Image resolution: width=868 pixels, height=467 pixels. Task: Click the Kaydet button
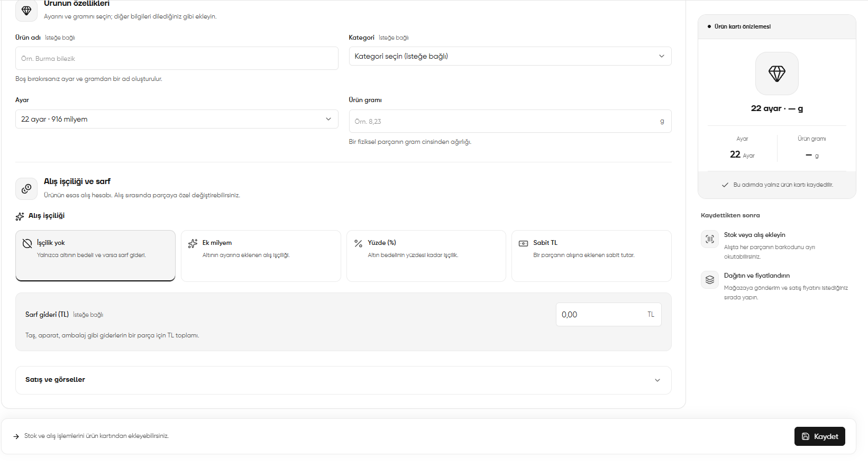(x=820, y=436)
